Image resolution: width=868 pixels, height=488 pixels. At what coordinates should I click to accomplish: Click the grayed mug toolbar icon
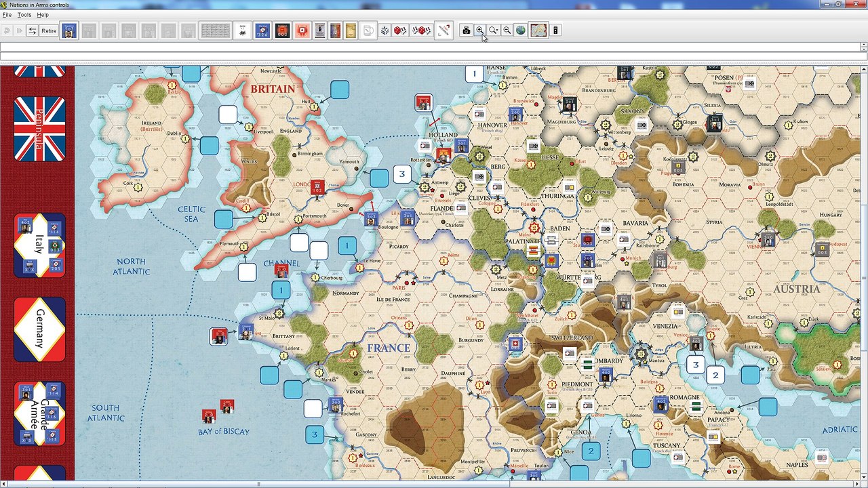click(x=368, y=30)
